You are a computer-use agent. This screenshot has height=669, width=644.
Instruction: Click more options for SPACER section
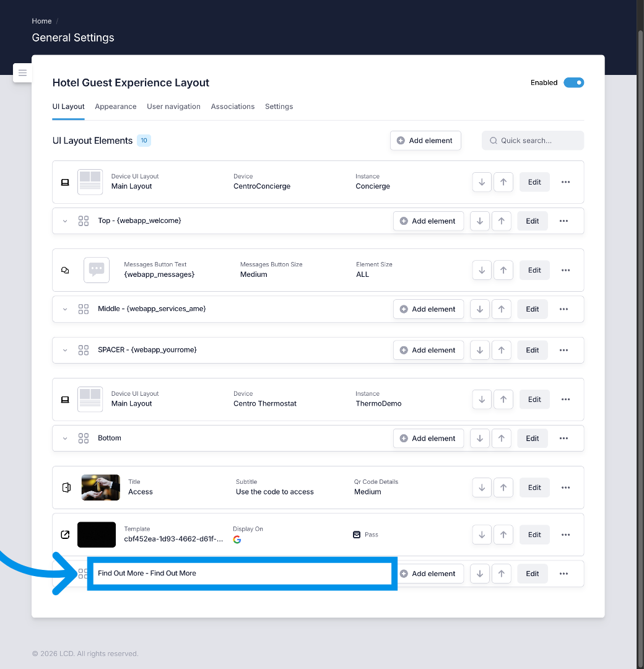563,350
